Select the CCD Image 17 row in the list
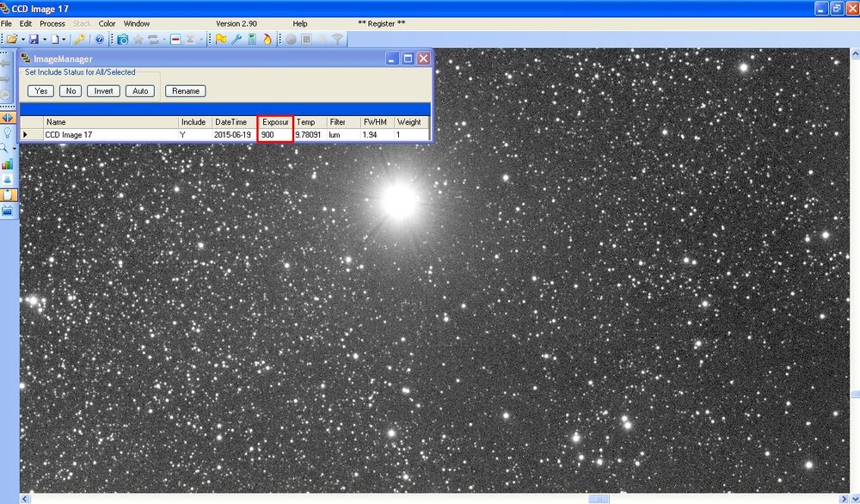The height and width of the screenshot is (504, 860). 69,135
